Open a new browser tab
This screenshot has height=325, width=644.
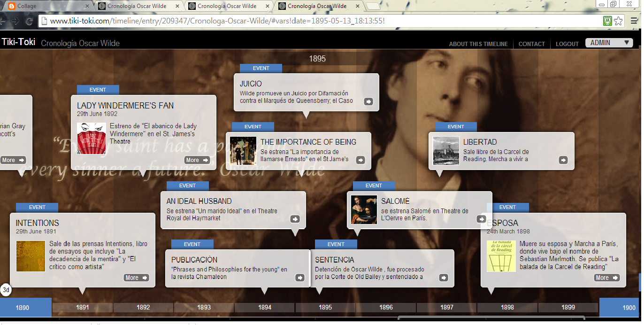pyautogui.click(x=373, y=6)
